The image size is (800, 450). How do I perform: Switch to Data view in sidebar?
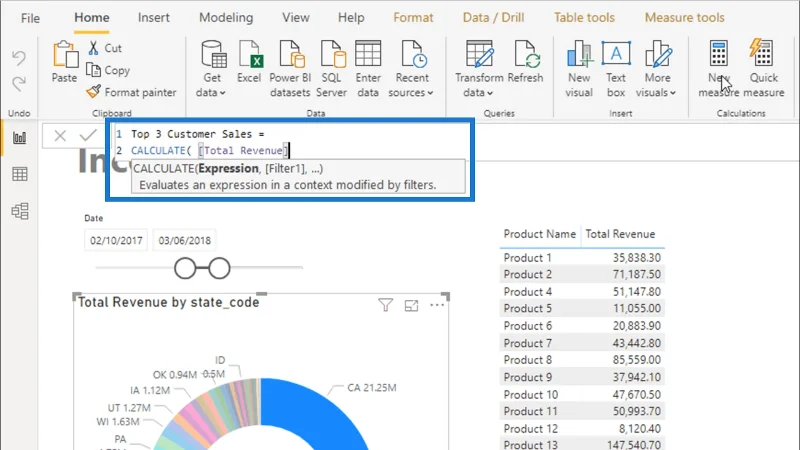pos(20,174)
